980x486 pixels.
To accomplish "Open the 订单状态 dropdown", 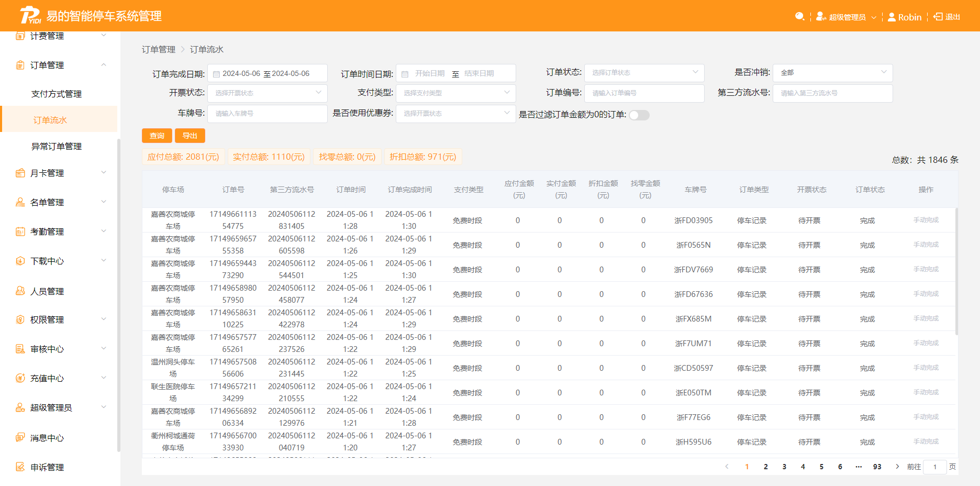I will point(644,73).
